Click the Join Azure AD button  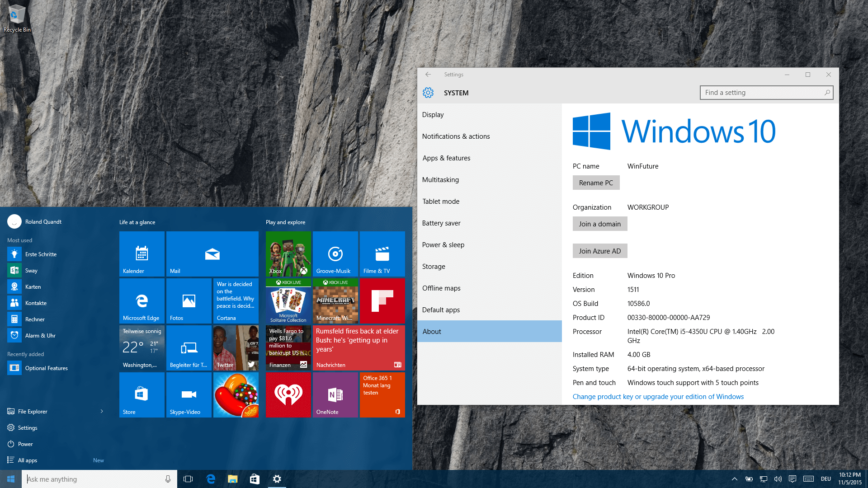[x=599, y=251]
